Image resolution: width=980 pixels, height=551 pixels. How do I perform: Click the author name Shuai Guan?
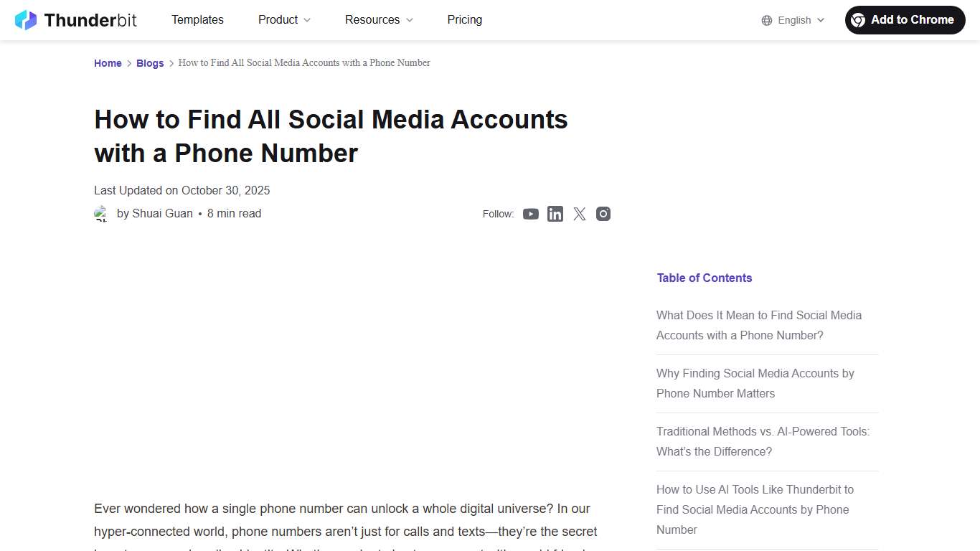tap(162, 213)
